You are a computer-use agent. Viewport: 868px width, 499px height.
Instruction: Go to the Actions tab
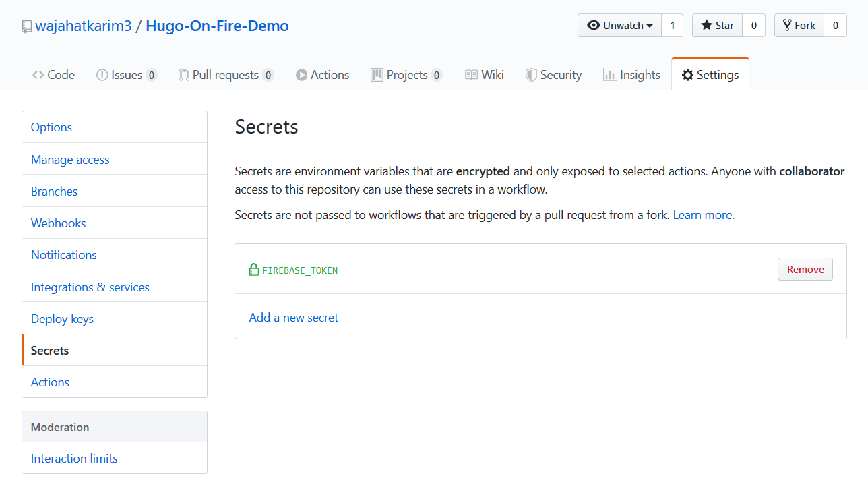tap(322, 75)
